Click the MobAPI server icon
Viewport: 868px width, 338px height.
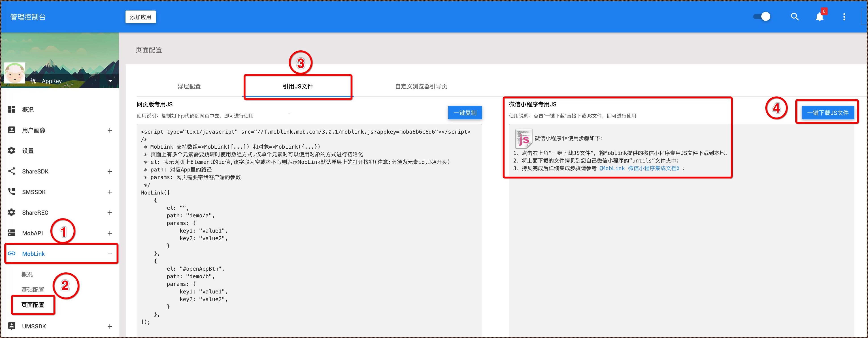(12, 233)
